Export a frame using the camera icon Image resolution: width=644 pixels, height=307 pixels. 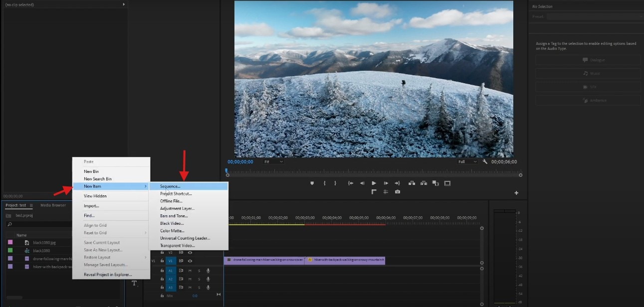[398, 191]
